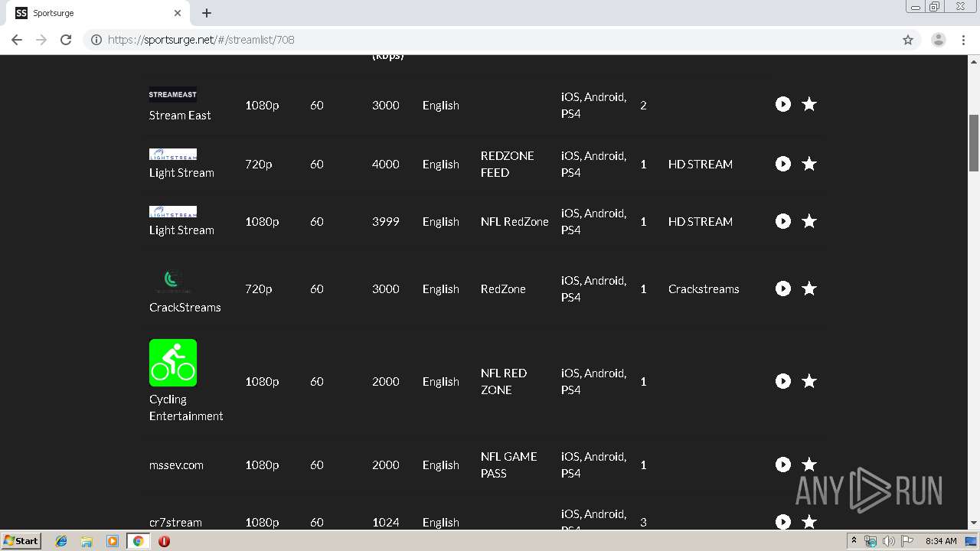980x551 pixels.
Task: Open the cr7stream link
Action: coord(175,523)
